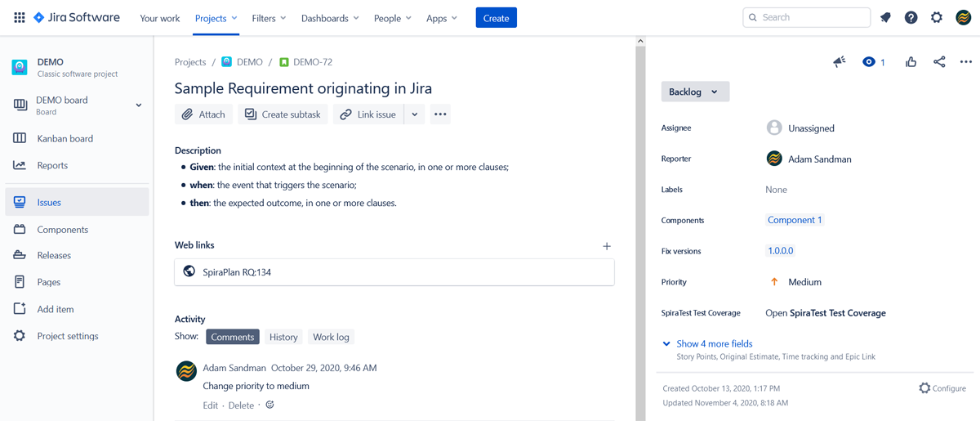Screen dimensions: 980x421
Task: Click the Create subtask button
Action: coord(283,114)
